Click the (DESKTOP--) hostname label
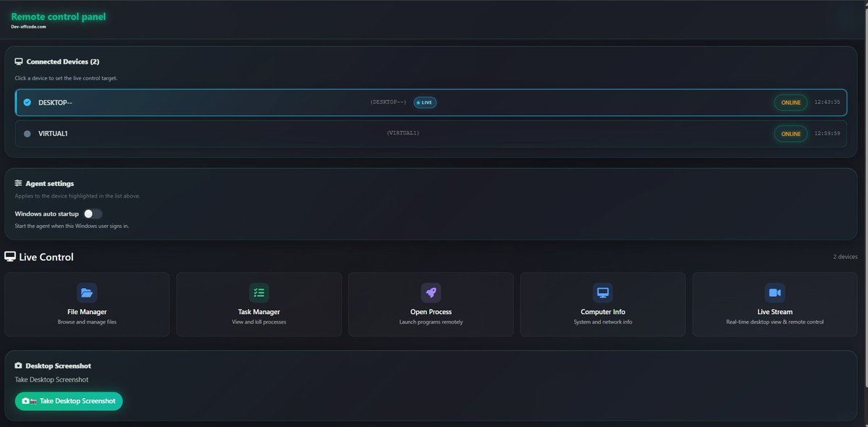868x427 pixels. coord(388,102)
